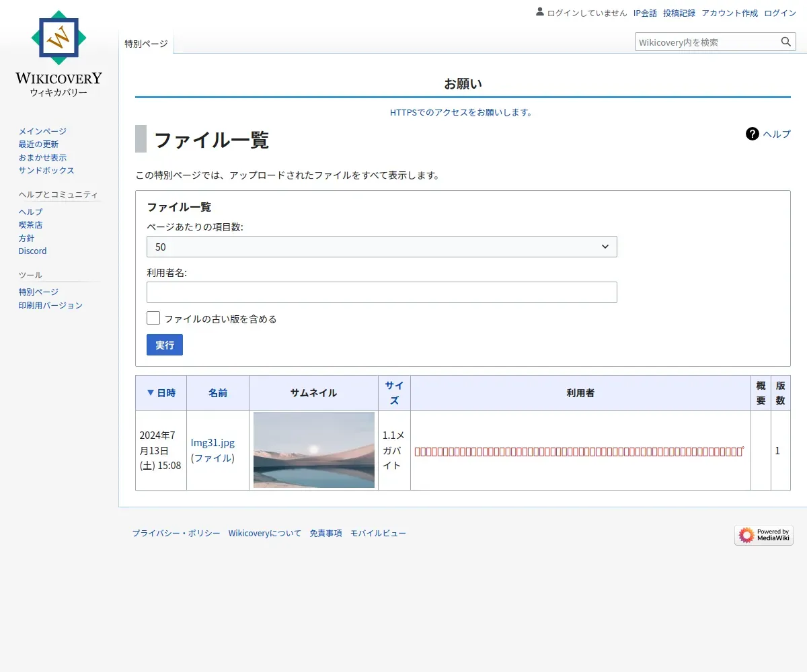Open the ページあたりの項目数 dropdown
This screenshot has height=672, width=807.
[382, 247]
